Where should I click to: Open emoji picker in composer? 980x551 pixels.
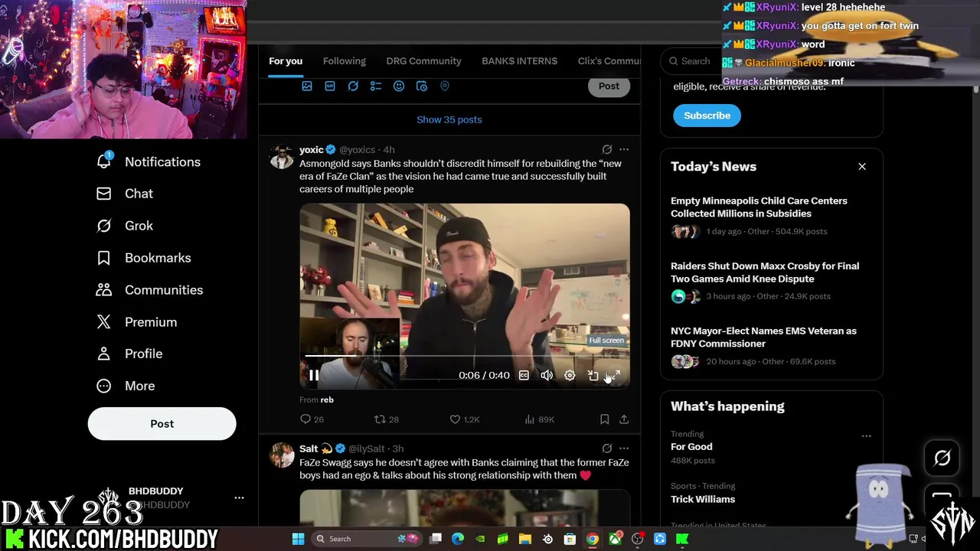[399, 86]
